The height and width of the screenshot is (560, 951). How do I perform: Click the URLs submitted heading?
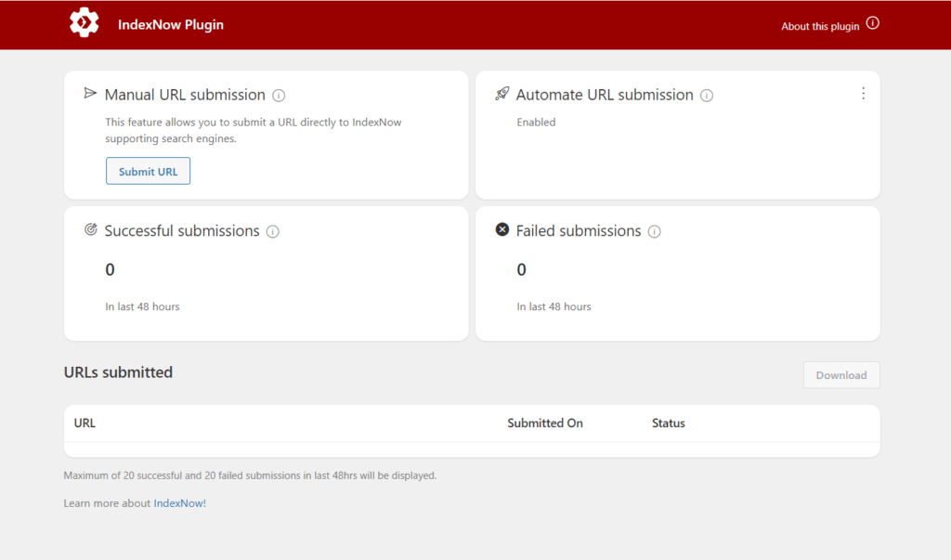click(118, 371)
